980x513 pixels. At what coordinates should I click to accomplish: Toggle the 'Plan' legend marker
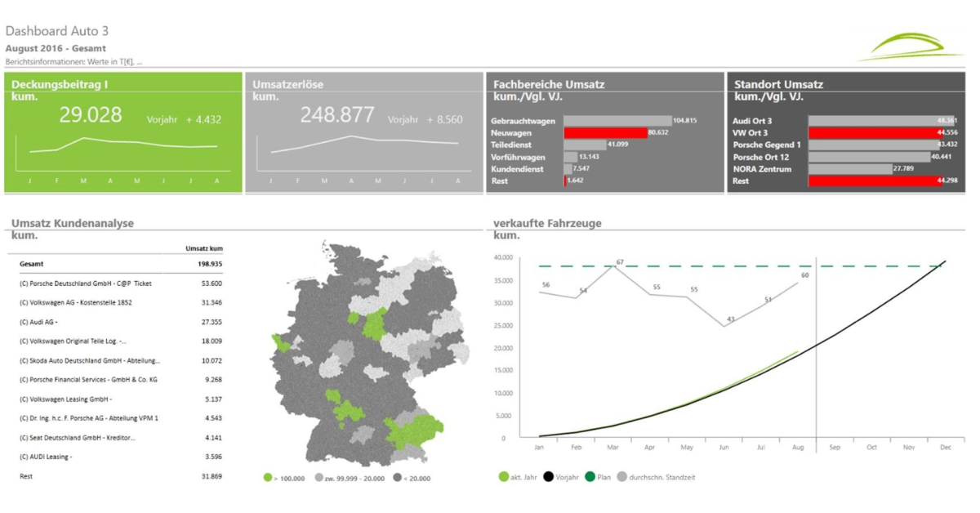[x=590, y=476]
